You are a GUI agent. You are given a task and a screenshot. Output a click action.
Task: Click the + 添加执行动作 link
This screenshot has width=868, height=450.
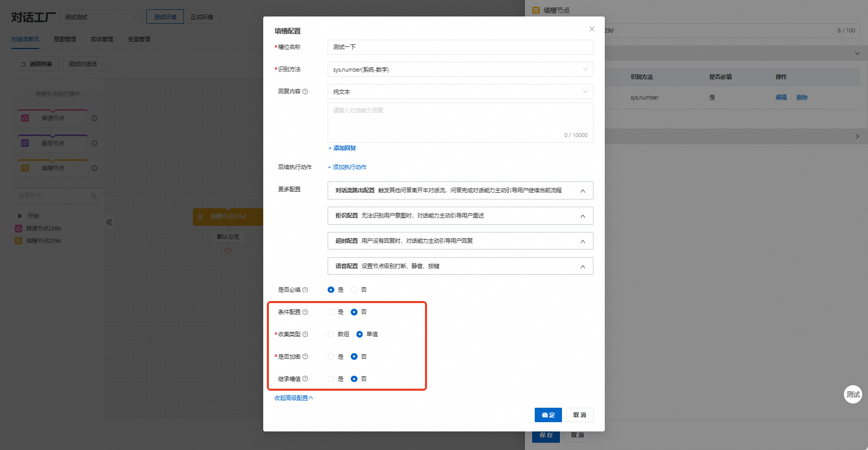click(x=347, y=167)
